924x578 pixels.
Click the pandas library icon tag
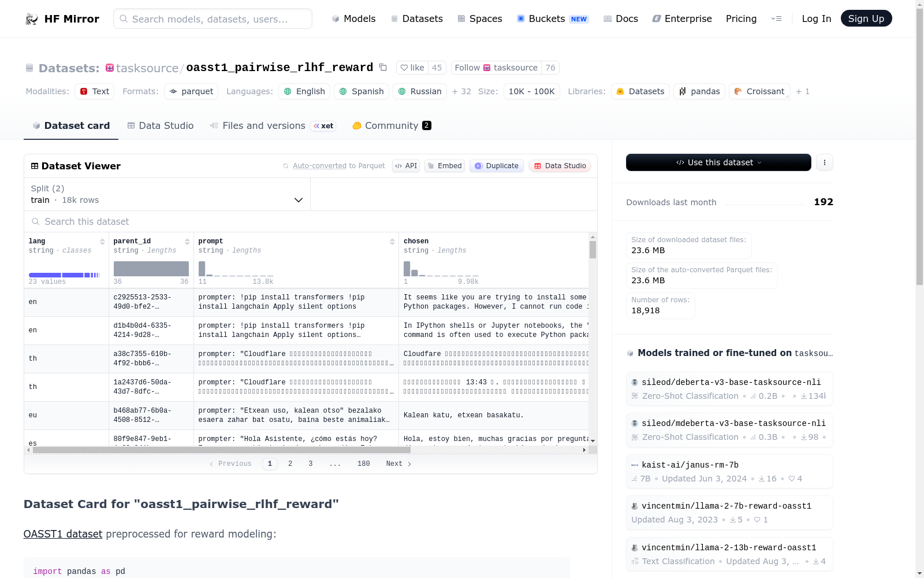tap(699, 91)
